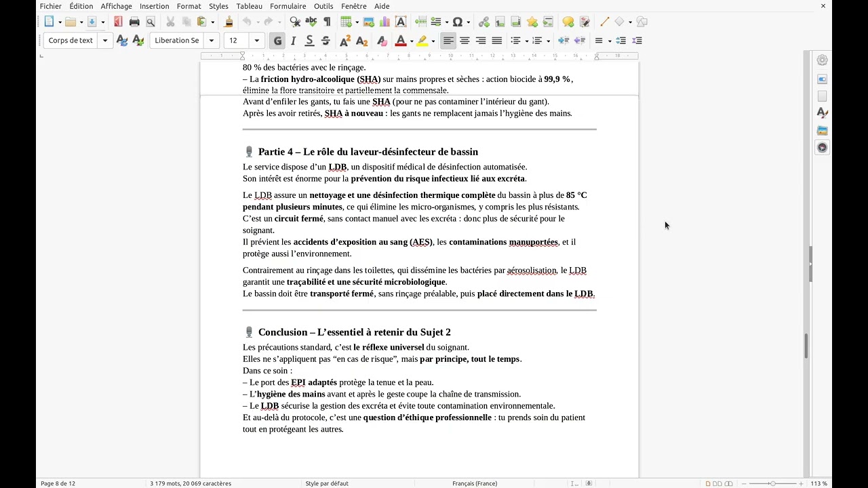This screenshot has height=488, width=868.
Task: Click the Open folder icon
Action: [x=70, y=22]
